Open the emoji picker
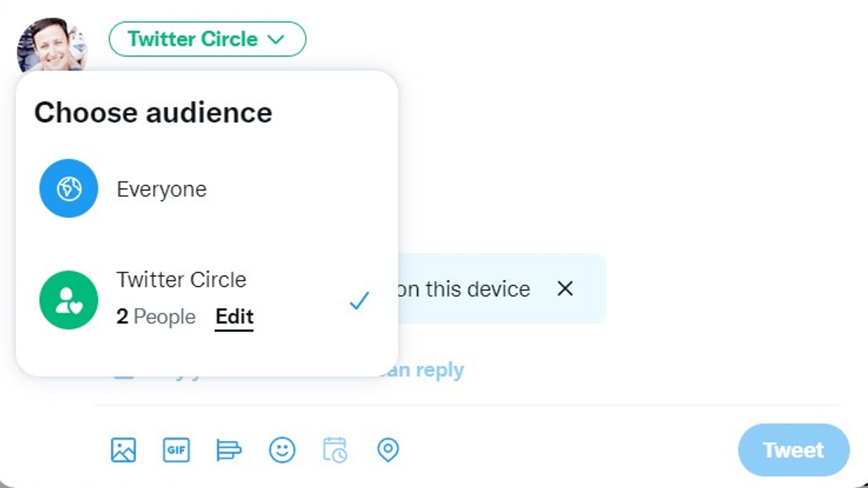This screenshot has width=868, height=488. [x=283, y=450]
